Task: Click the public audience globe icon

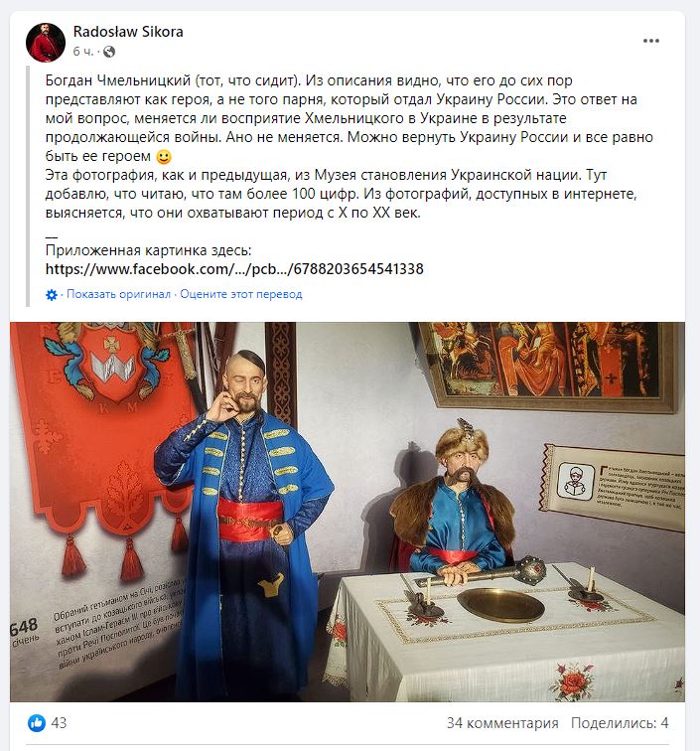Action: 109,52
